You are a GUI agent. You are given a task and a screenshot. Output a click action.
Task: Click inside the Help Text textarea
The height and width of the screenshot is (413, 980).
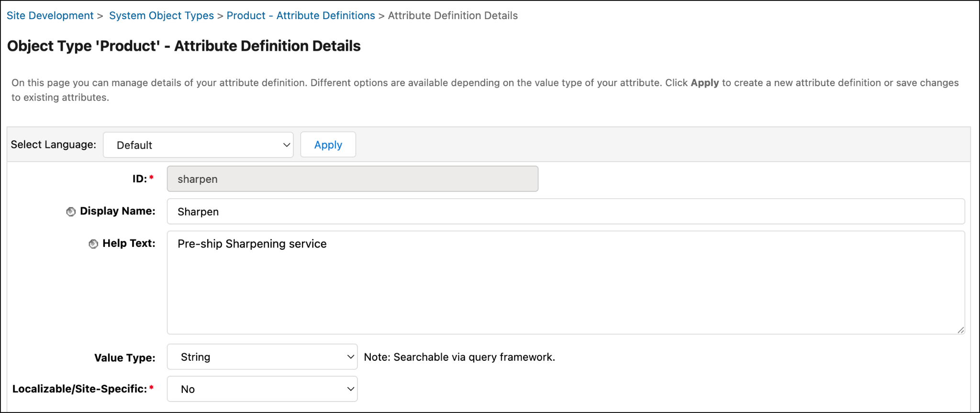(566, 282)
